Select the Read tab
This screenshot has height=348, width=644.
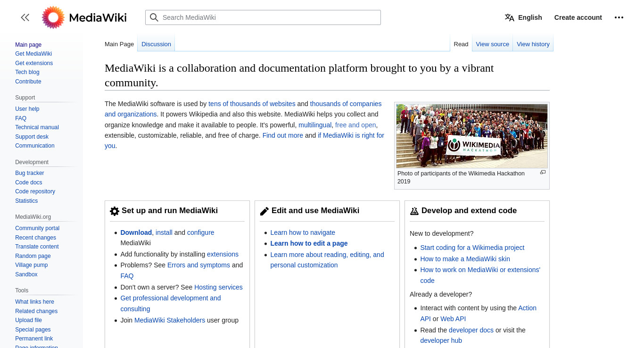461,44
